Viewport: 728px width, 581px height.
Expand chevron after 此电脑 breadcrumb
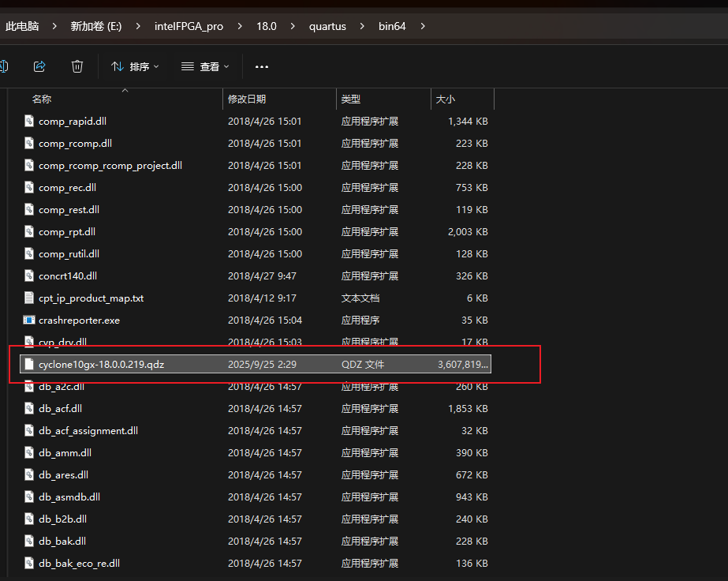point(54,26)
